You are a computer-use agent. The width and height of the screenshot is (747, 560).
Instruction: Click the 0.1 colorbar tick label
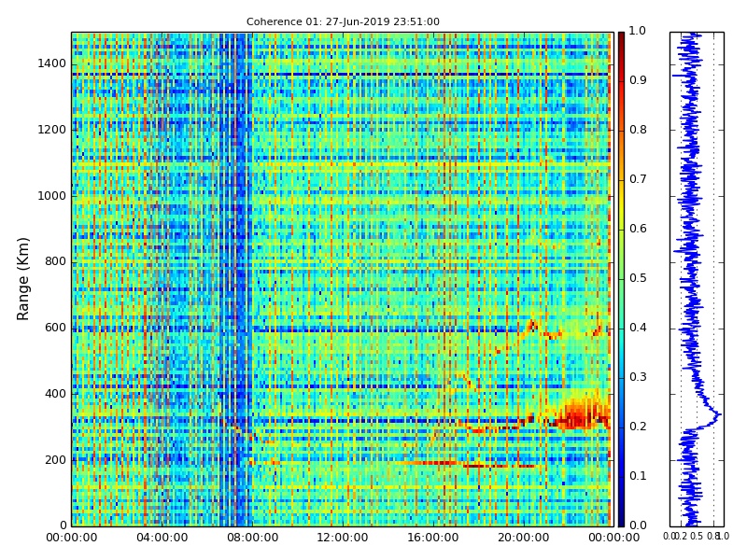[638, 476]
